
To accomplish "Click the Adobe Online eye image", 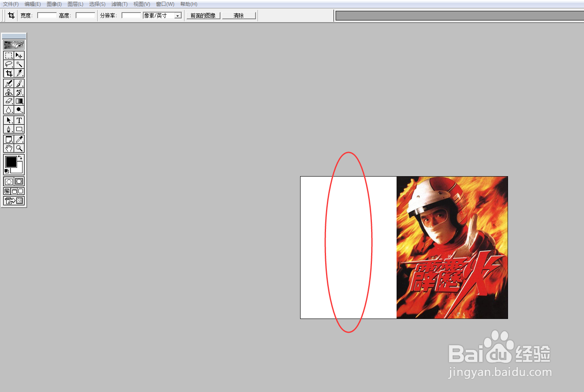I will 14,45.
